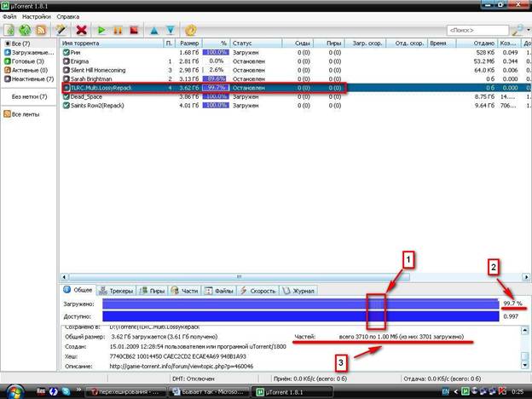
Task: Sort by Загр. скор. column header
Action: coord(366,43)
